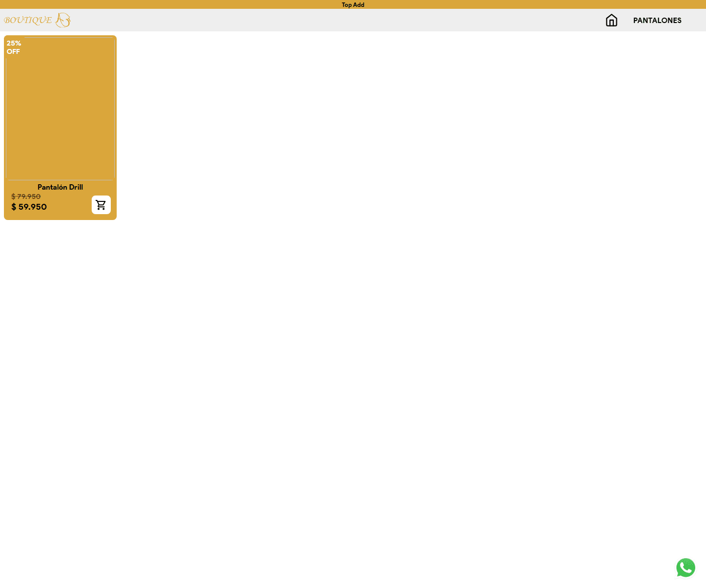Open the PANTALONES menu item

coord(657,21)
